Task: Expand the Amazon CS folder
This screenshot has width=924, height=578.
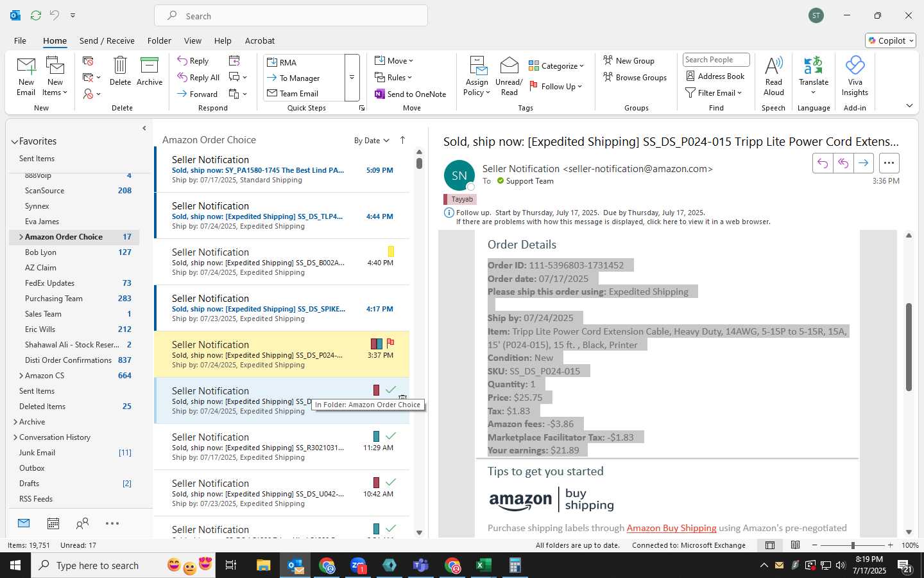Action: (21, 376)
